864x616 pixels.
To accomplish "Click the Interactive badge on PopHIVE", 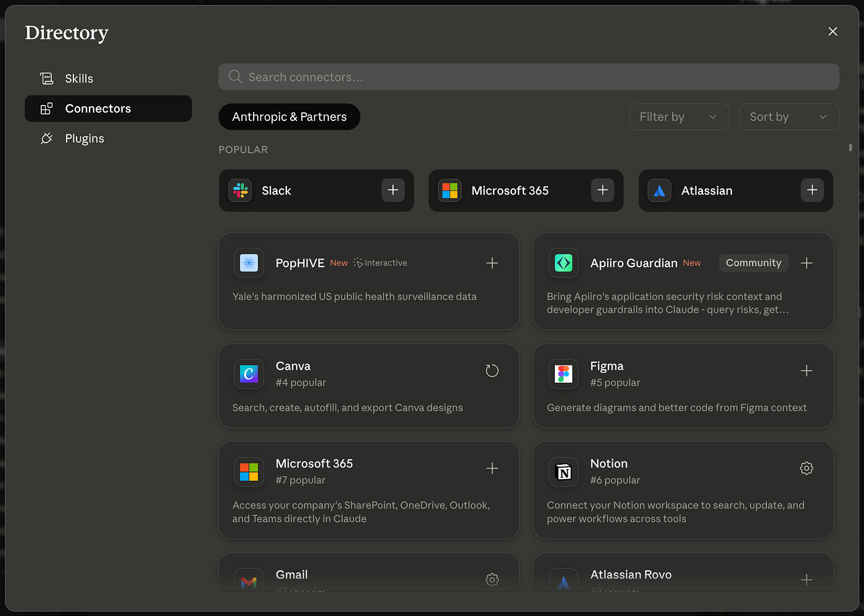I will 380,263.
